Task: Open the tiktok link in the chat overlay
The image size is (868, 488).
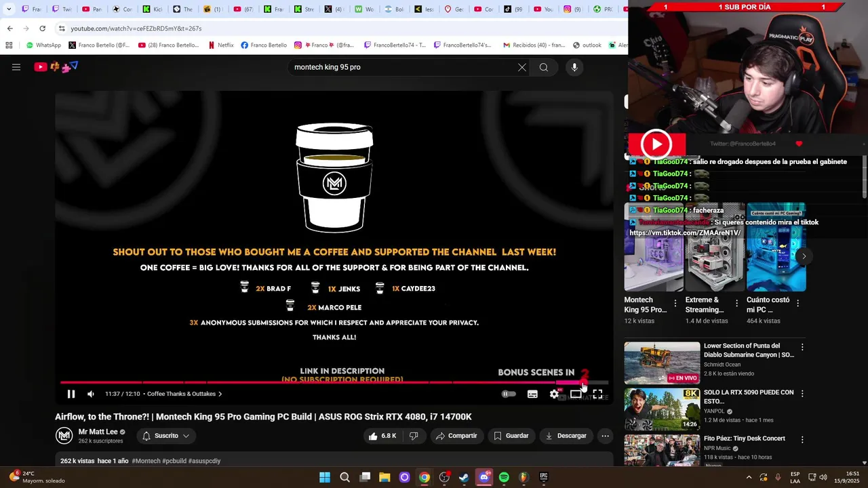Action: [685, 233]
